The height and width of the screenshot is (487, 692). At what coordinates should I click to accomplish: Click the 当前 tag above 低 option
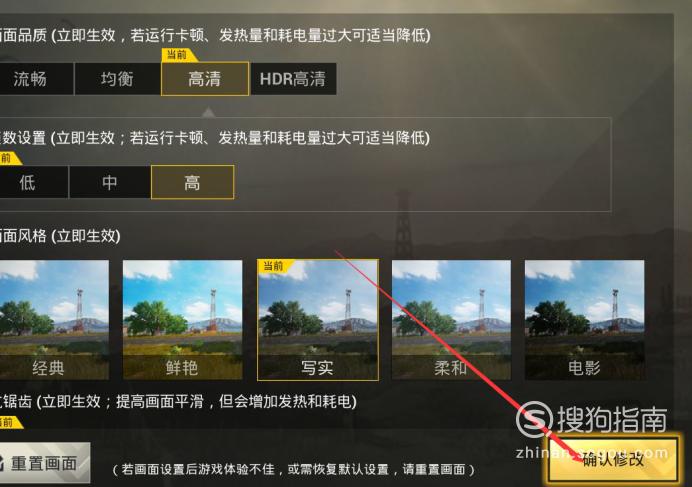pyautogui.click(x=9, y=158)
